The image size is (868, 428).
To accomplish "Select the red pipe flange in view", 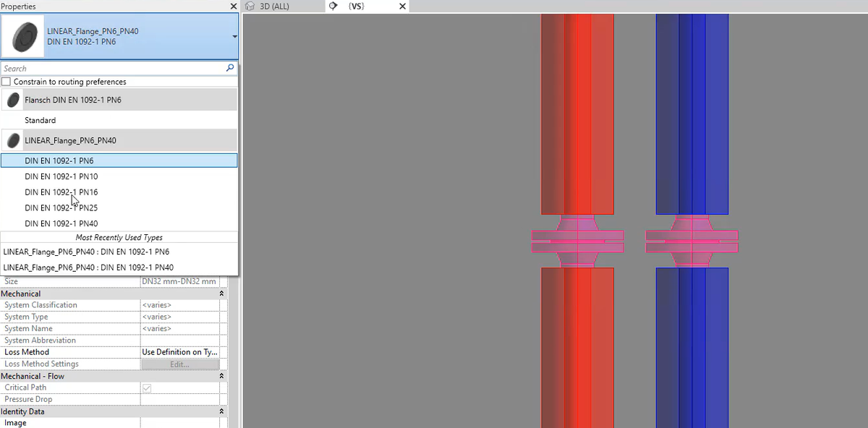I will [x=577, y=241].
